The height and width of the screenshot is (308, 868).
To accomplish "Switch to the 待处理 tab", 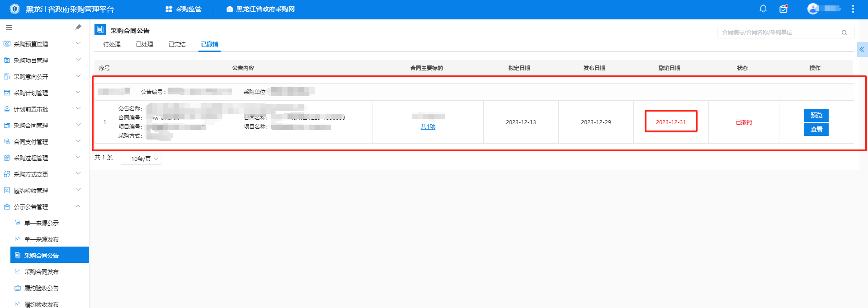I will [112, 44].
